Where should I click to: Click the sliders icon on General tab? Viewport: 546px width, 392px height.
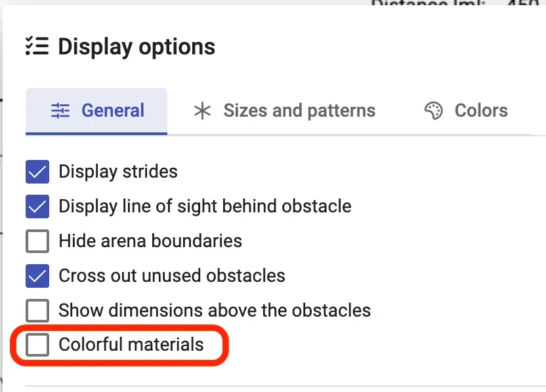pos(60,111)
